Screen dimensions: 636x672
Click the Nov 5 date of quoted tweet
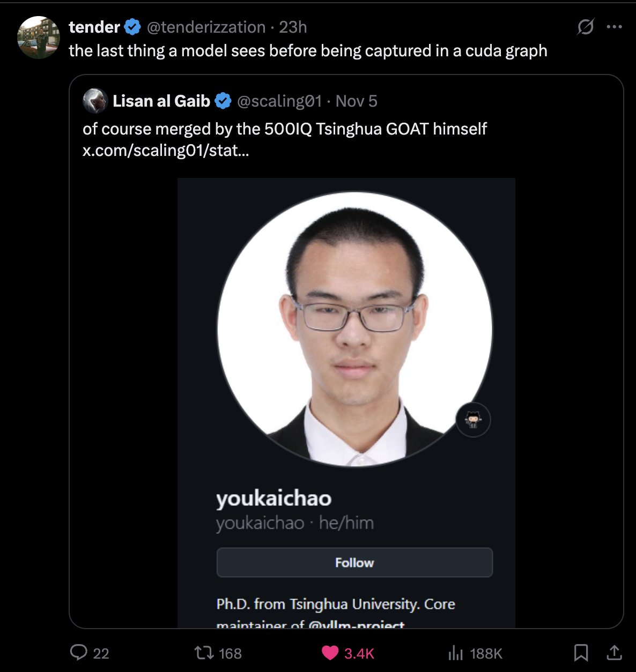[x=356, y=101]
